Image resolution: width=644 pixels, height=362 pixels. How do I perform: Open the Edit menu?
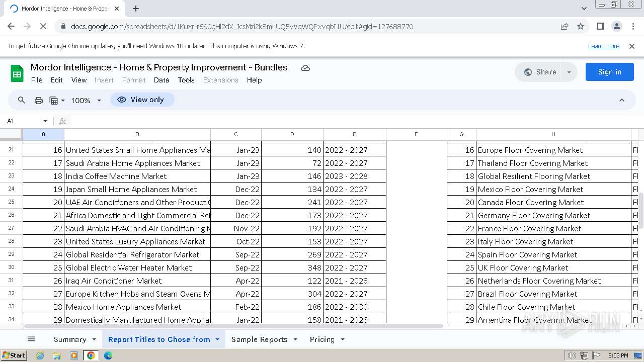57,80
